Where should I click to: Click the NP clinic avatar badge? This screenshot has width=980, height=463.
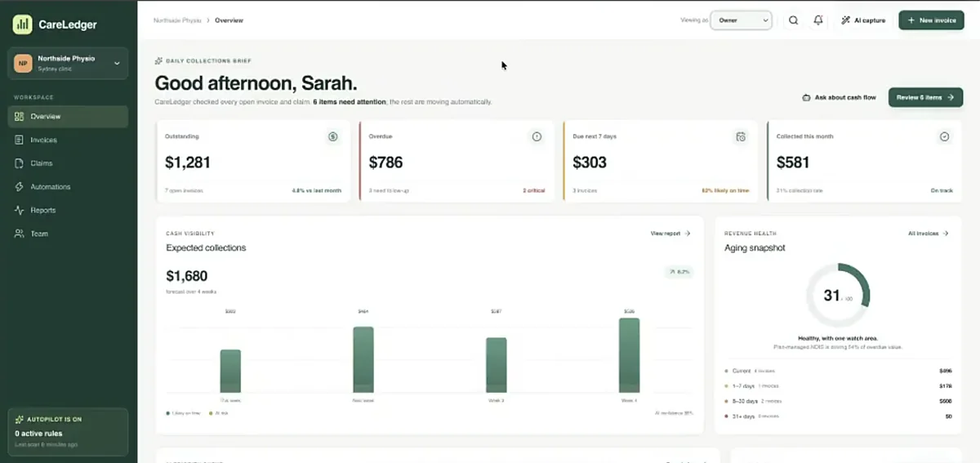point(23,63)
